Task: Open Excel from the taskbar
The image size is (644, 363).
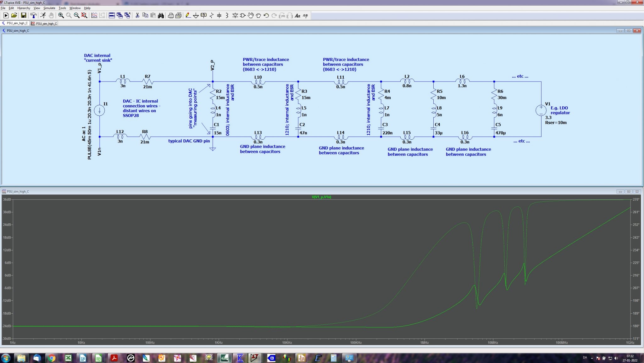Action: point(68,358)
